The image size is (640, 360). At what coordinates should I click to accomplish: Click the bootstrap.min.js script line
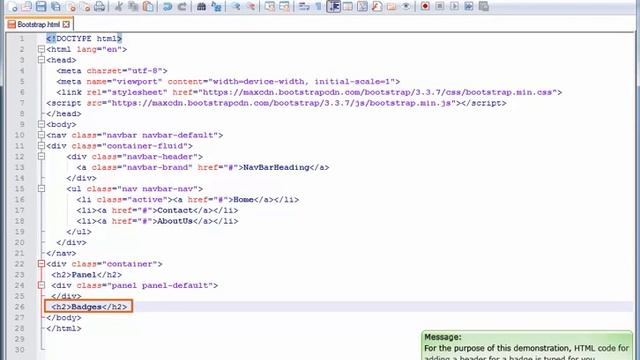pos(276,103)
